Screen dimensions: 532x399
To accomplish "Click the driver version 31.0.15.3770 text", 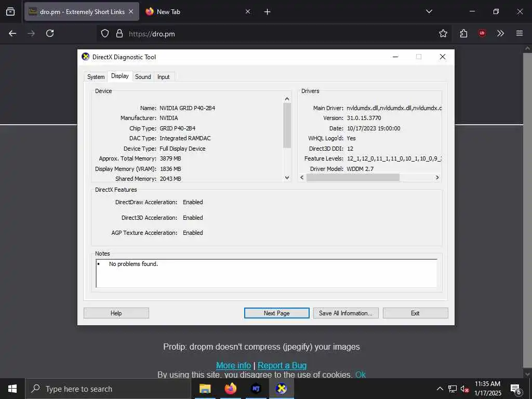I will point(364,118).
